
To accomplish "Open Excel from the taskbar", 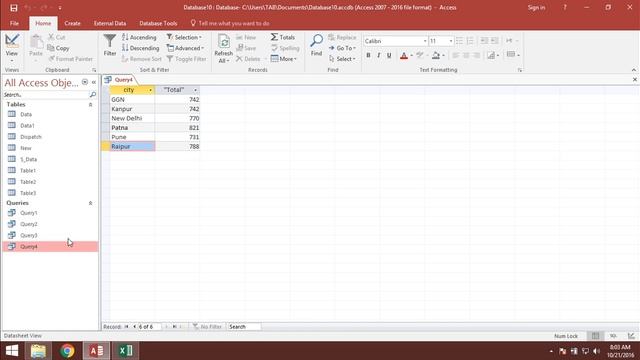I will (126, 351).
